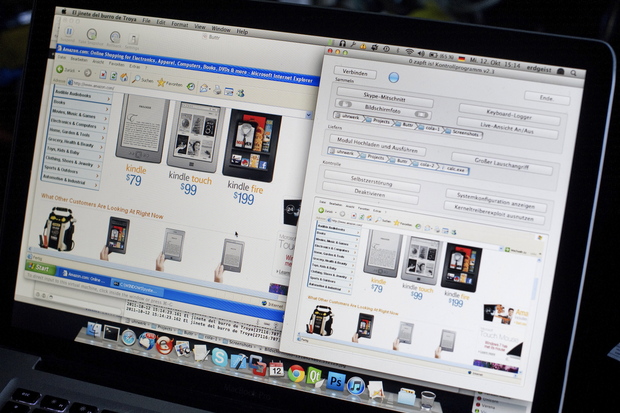Open the IE address bar dropdown arrow
The width and height of the screenshot is (620, 413).
coord(308,115)
